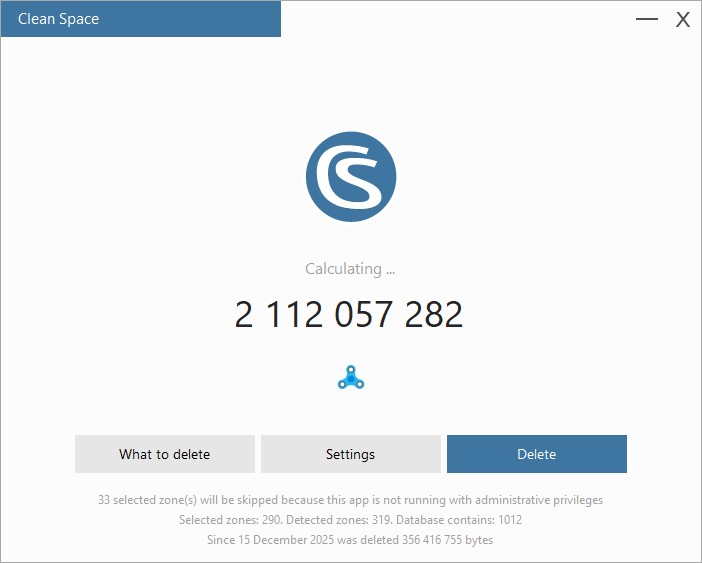Image resolution: width=702 pixels, height=563 pixels.
Task: Open the What to delete list
Action: (x=165, y=454)
